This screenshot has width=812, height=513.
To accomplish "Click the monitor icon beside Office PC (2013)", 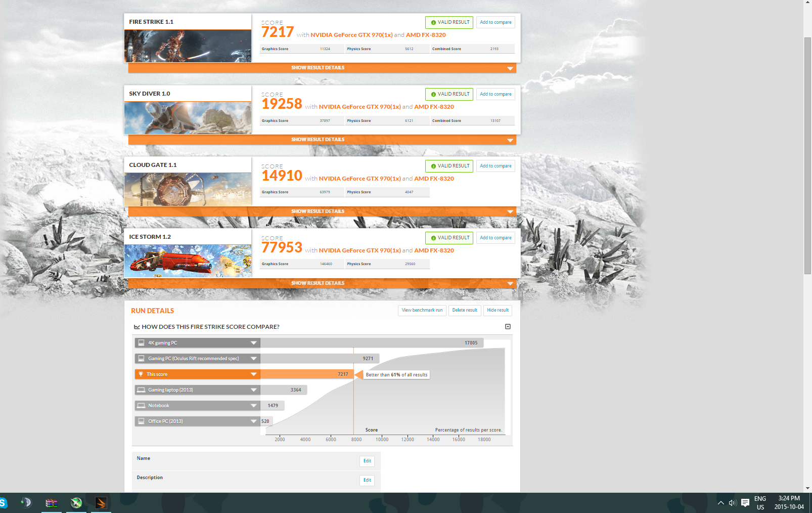I will 141,421.
